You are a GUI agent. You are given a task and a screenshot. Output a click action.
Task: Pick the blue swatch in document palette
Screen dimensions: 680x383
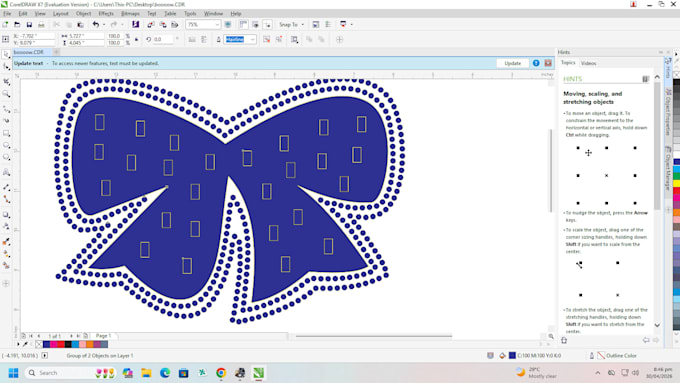(x=46, y=344)
